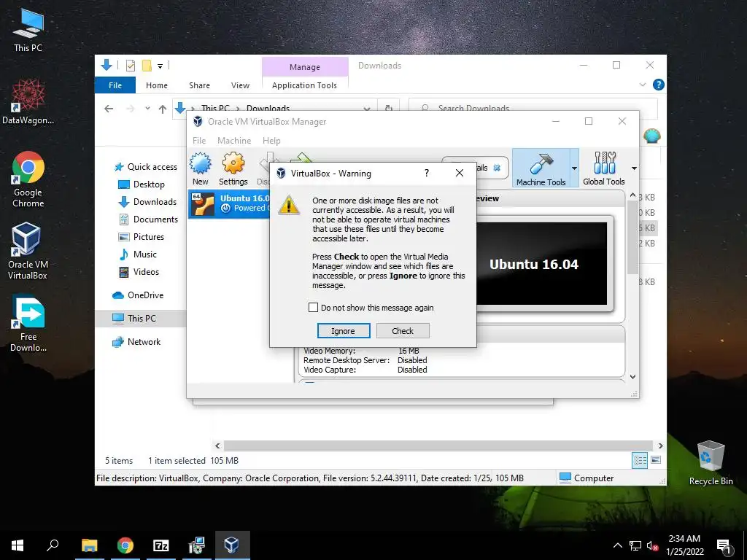Close the VirtualBox Warning dialog

460,173
